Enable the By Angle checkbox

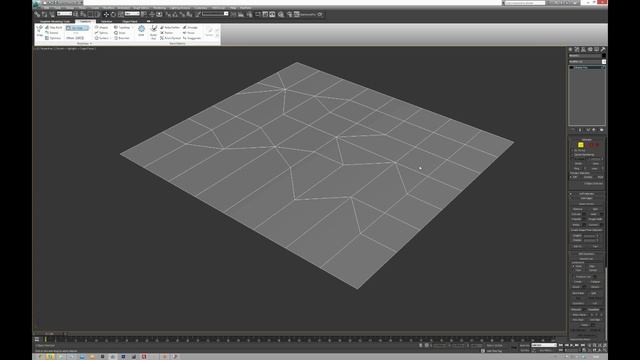point(572,159)
